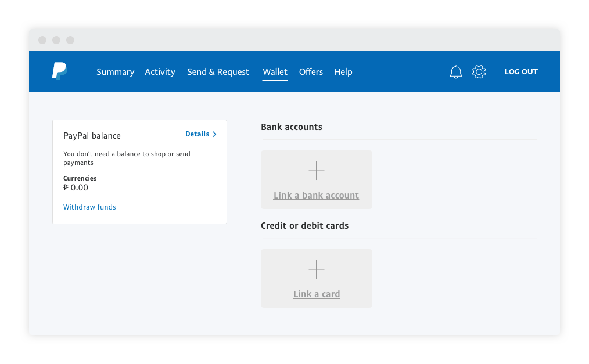Click the PayPal logo in the header
This screenshot has height=364, width=589.
pos(59,71)
